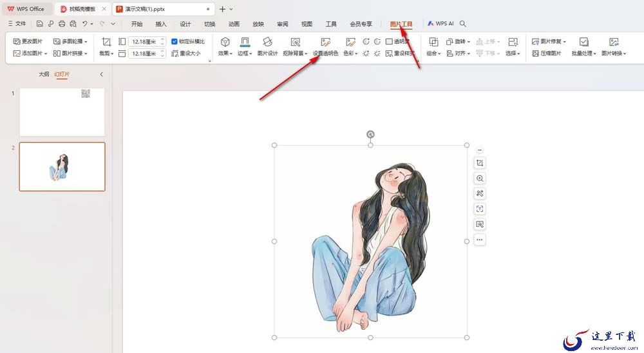This screenshot has height=353, width=644.
Task: Click 重设样式 to reset picture style
Action: tap(400, 53)
